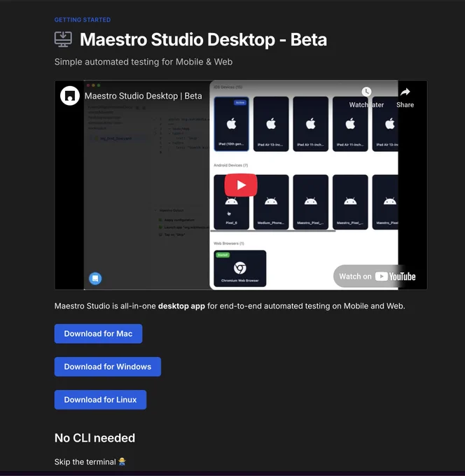Click the 'No CLI needed' heading
The width and height of the screenshot is (465, 476).
coord(95,438)
